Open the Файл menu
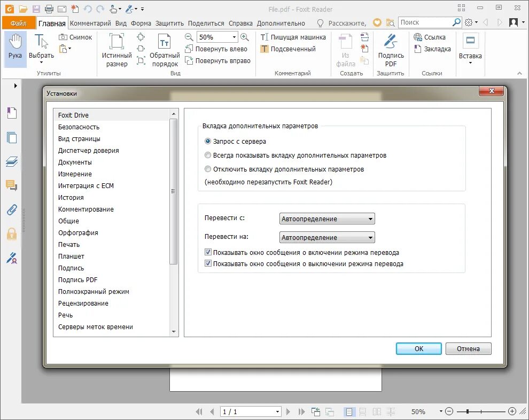 19,23
